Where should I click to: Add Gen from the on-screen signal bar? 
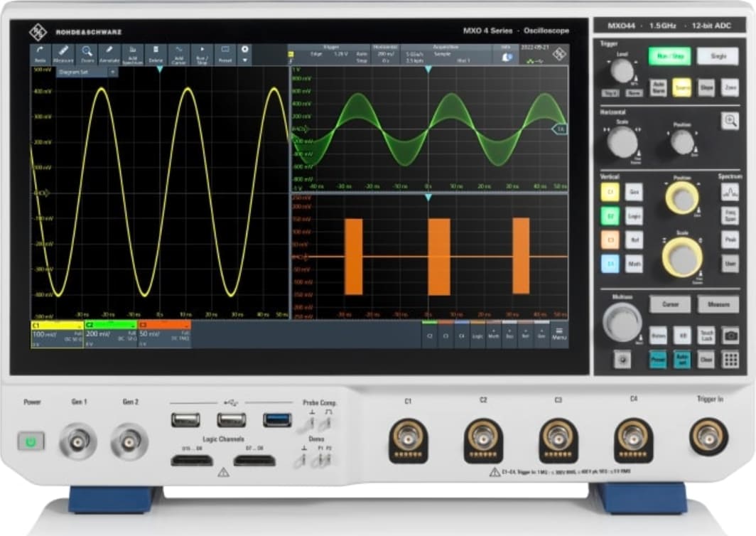(541, 334)
